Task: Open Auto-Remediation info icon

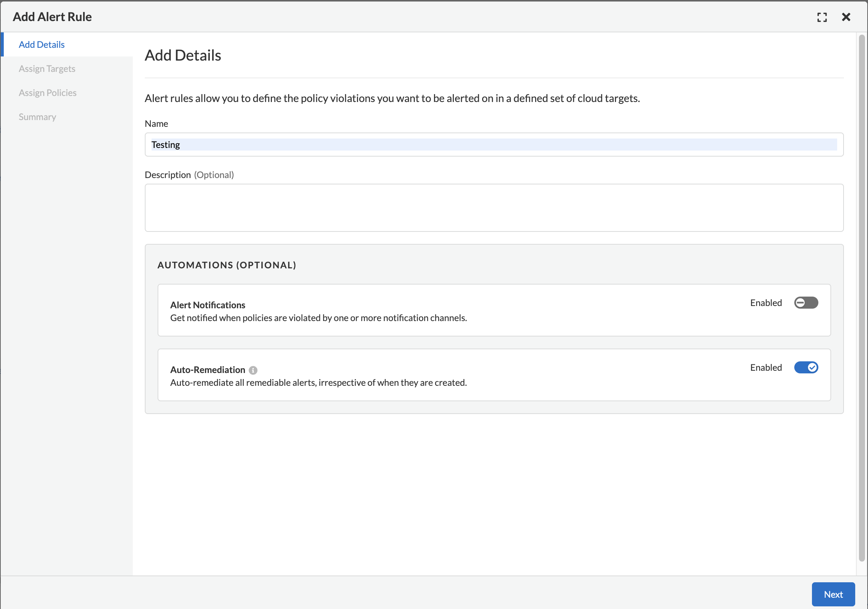Action: pyautogui.click(x=253, y=370)
